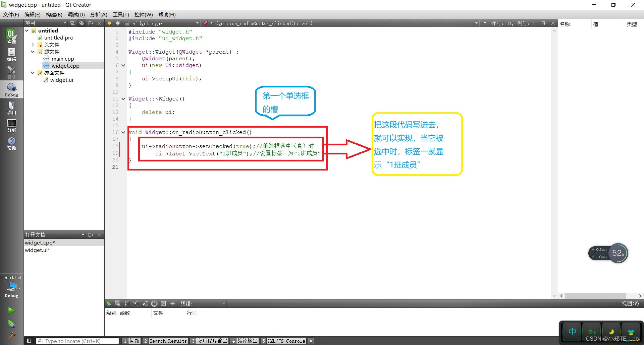
Task: Open the 应用程序输出 pane
Action: coord(212,341)
